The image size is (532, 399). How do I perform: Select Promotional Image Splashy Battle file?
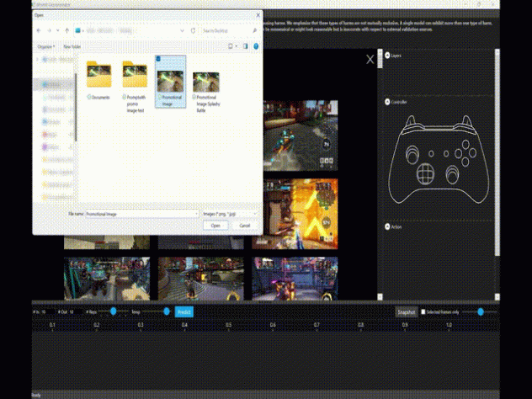click(206, 92)
